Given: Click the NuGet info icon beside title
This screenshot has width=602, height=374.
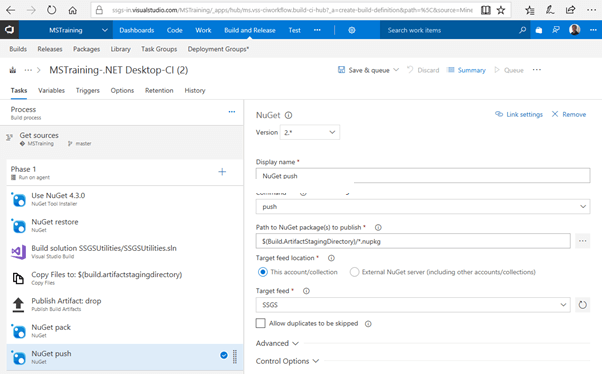Looking at the screenshot, I should pyautogui.click(x=289, y=115).
